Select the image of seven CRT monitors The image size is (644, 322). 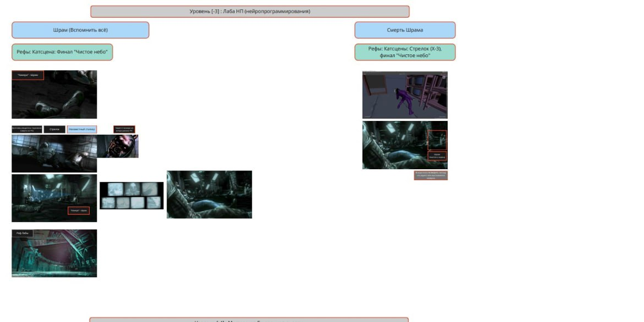tap(131, 196)
